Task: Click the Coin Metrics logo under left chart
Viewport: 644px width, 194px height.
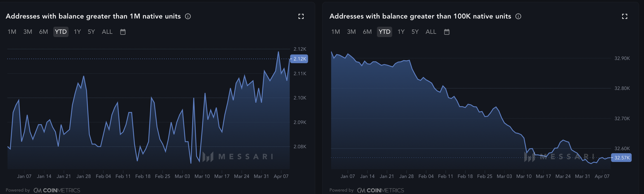Action: click(x=57, y=190)
